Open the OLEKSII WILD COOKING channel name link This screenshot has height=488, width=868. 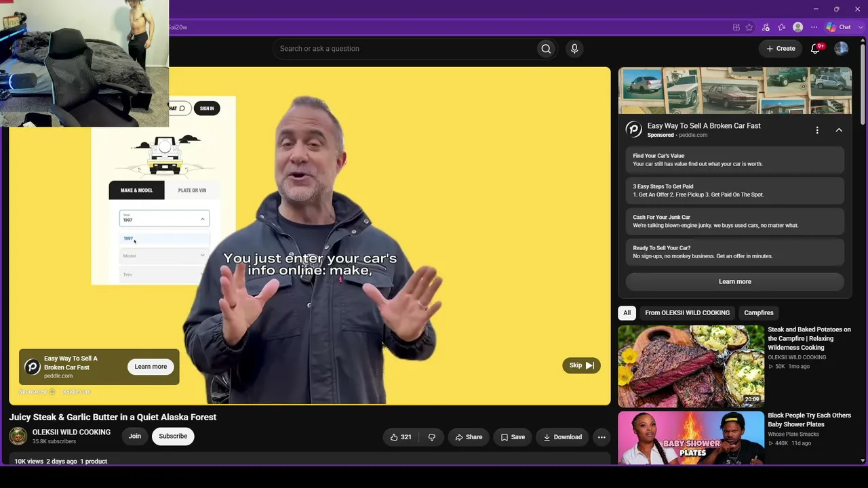(71, 432)
